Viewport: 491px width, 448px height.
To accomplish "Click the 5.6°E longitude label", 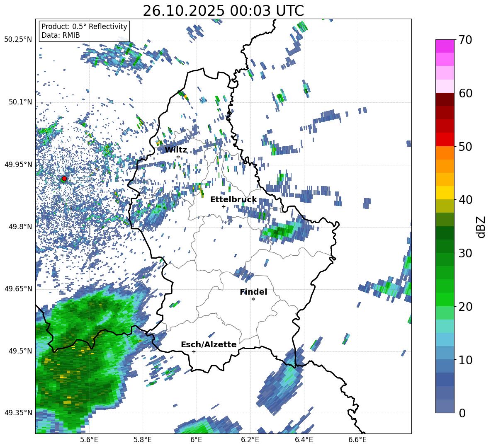I will coord(89,440).
